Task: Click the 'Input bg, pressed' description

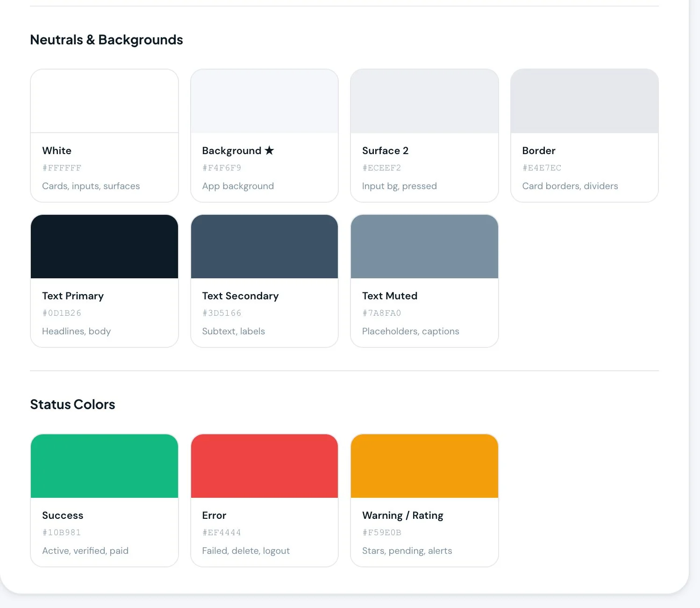Action: tap(400, 186)
